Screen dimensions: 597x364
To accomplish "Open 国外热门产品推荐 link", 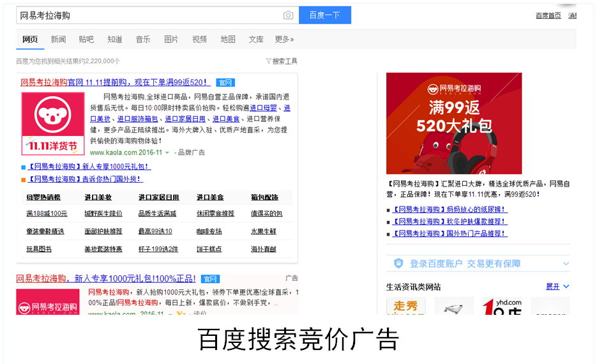I will tap(450, 233).
